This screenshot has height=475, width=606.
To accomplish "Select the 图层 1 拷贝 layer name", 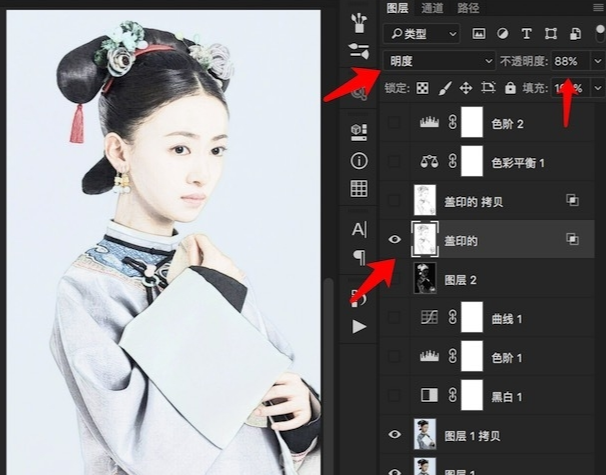I will (x=472, y=436).
